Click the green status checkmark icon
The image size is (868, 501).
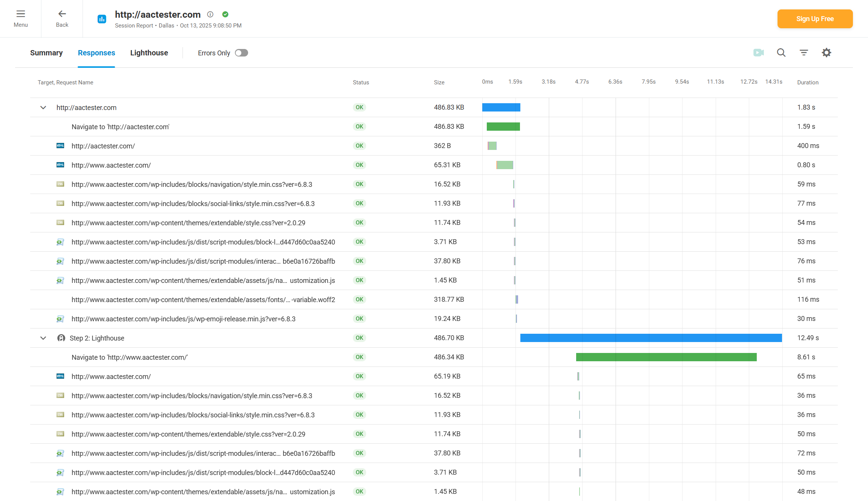coord(225,14)
